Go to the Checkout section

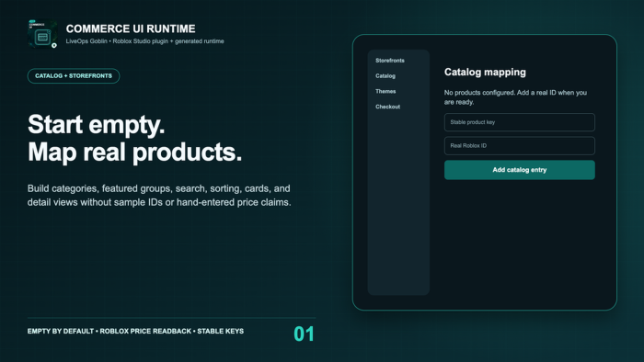(x=387, y=107)
